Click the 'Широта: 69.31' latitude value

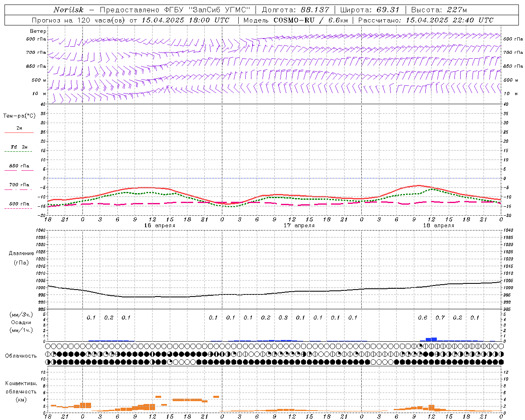(x=370, y=10)
